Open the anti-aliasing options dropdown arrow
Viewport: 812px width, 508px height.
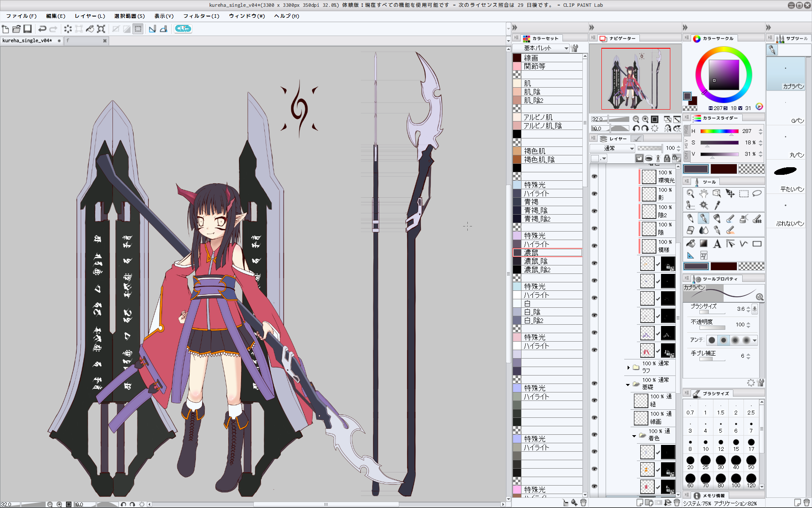point(754,340)
